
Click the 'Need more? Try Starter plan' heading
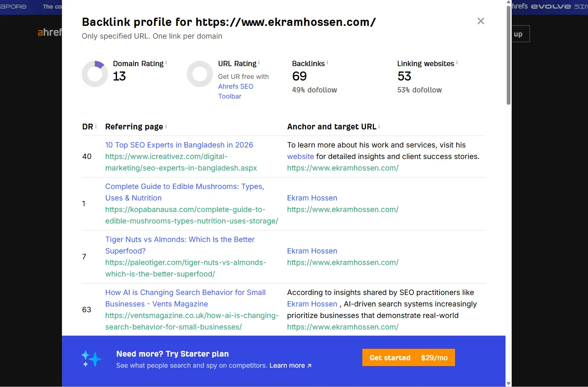tap(172, 354)
